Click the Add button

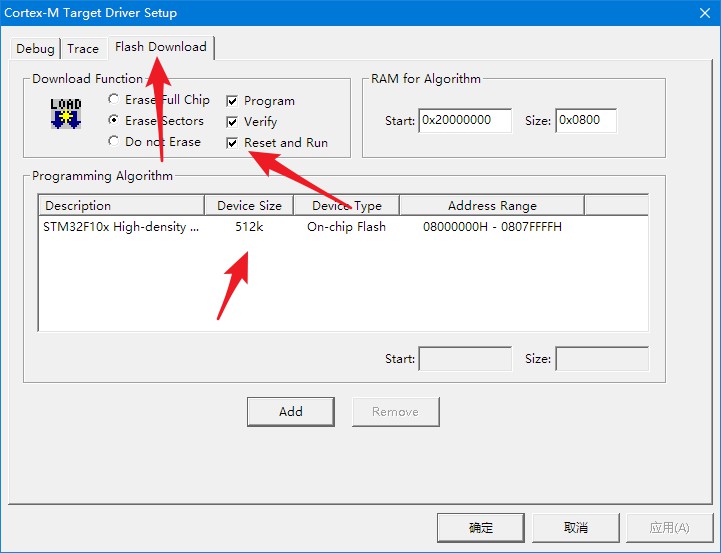(x=291, y=411)
